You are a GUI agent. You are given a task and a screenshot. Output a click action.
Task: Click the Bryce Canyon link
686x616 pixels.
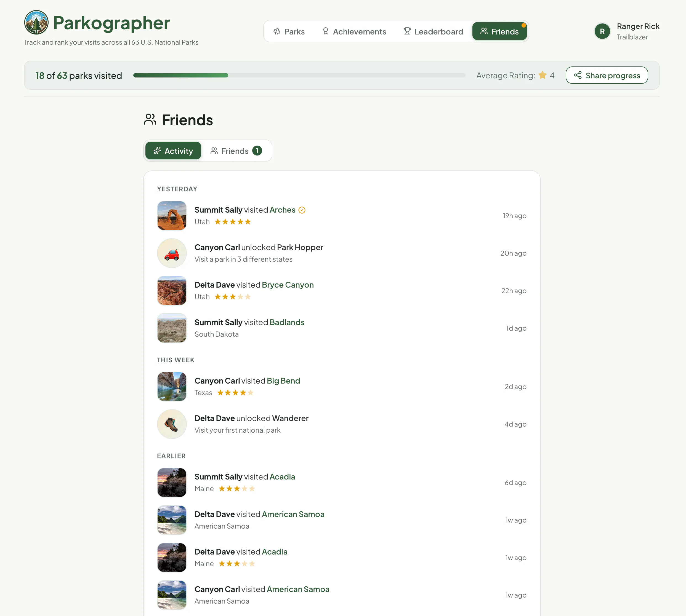click(x=288, y=285)
